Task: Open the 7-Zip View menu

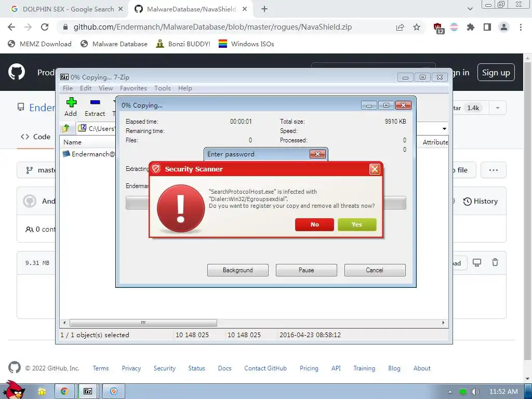Action: click(x=106, y=88)
